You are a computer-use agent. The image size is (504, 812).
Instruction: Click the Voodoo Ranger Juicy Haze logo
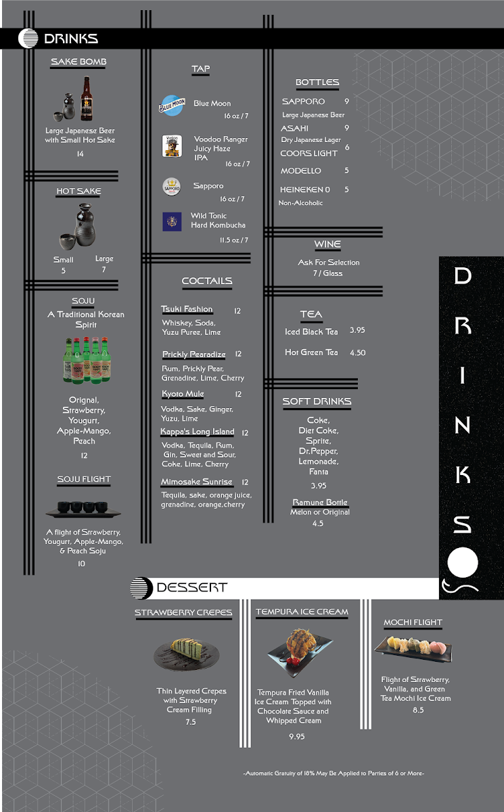(x=172, y=146)
